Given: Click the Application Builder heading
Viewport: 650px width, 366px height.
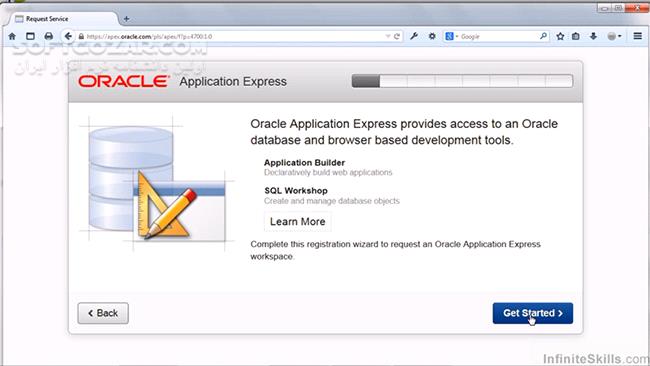Looking at the screenshot, I should [304, 162].
